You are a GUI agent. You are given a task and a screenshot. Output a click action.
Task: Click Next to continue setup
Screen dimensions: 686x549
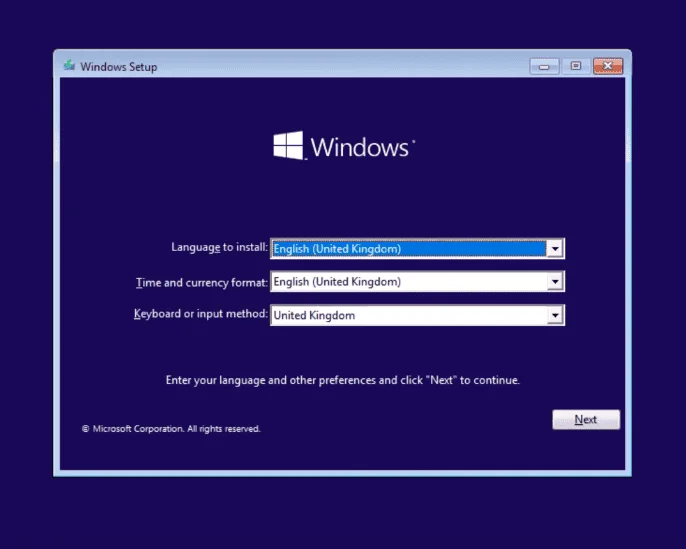coord(586,420)
